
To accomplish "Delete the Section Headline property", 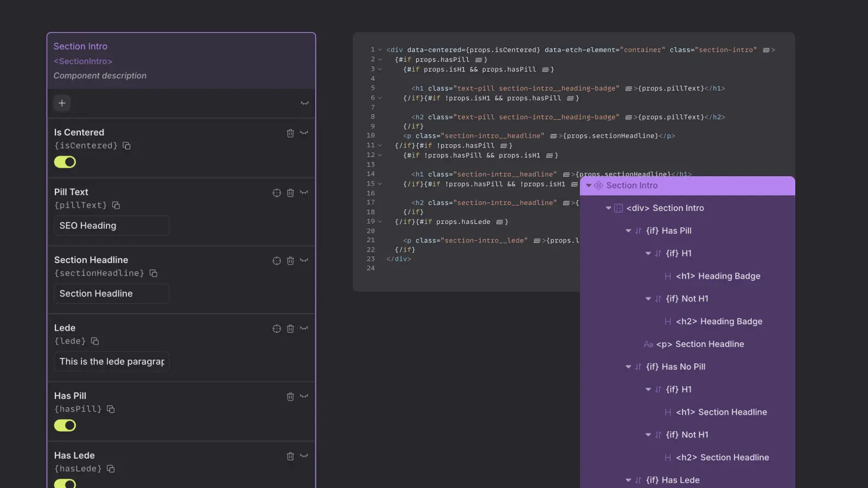I will (x=290, y=261).
